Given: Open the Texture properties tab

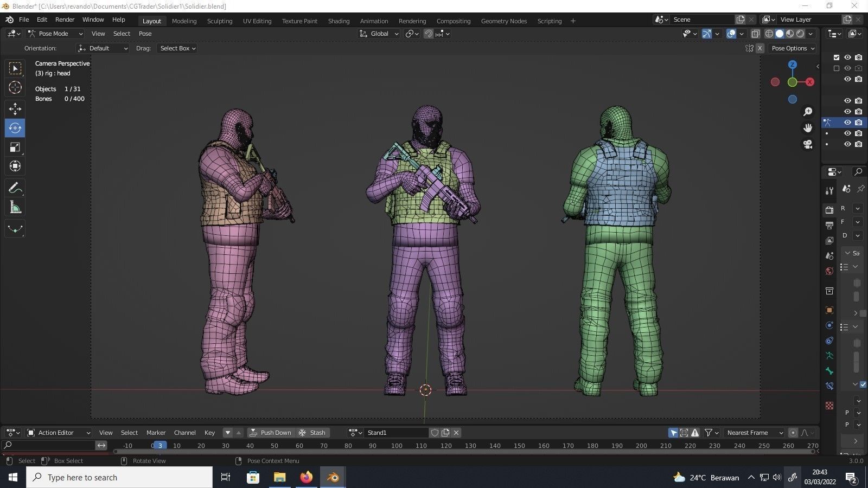Looking at the screenshot, I should (x=829, y=406).
